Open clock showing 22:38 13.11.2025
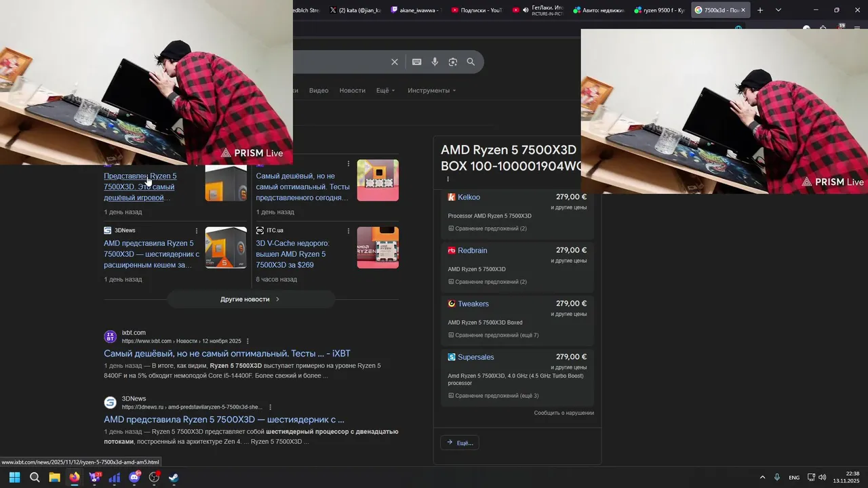The height and width of the screenshot is (488, 868). (x=846, y=477)
